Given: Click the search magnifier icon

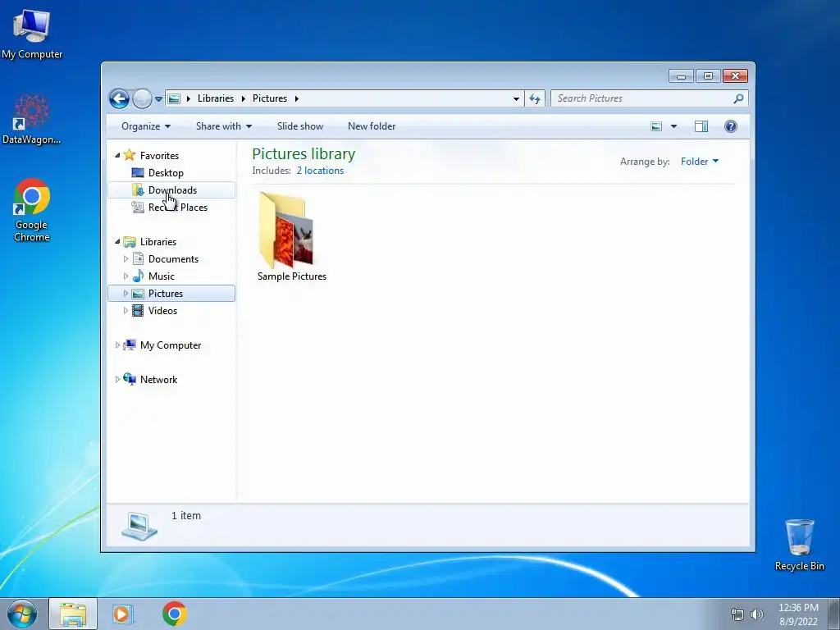Looking at the screenshot, I should pyautogui.click(x=738, y=98).
